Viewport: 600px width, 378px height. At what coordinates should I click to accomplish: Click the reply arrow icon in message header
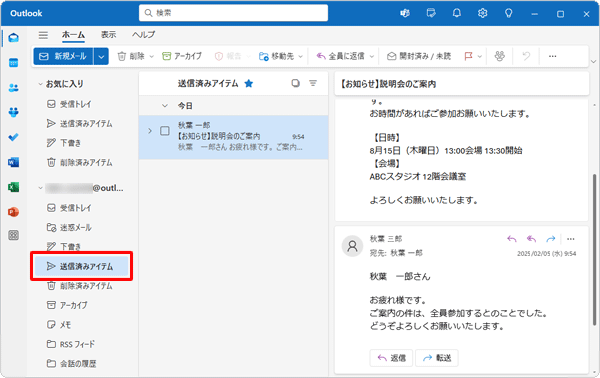coord(512,239)
